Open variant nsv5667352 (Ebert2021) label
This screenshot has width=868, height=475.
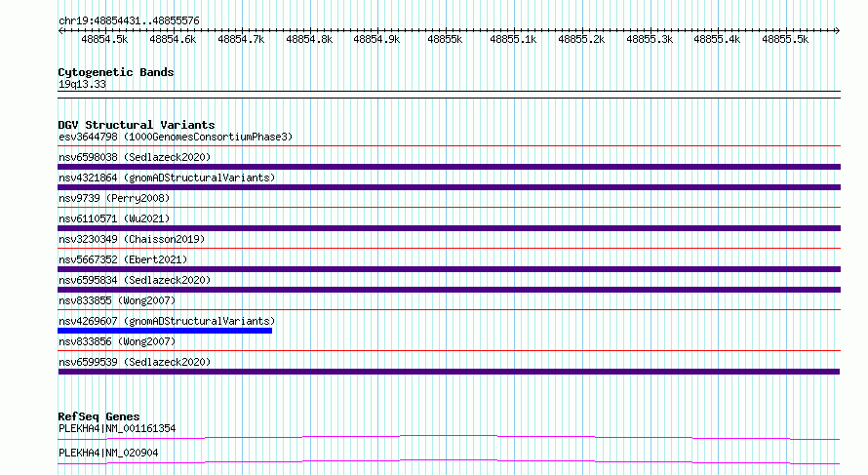coord(123,259)
